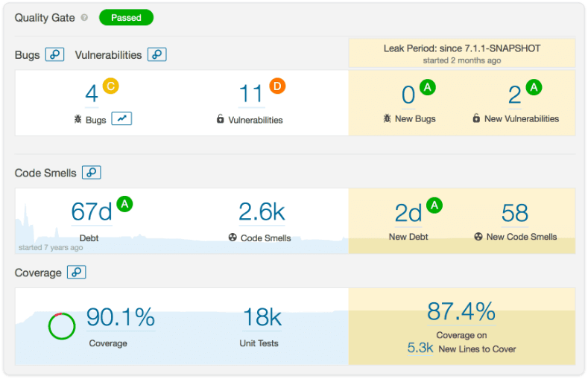Click the Quality Gate heading text

(45, 18)
